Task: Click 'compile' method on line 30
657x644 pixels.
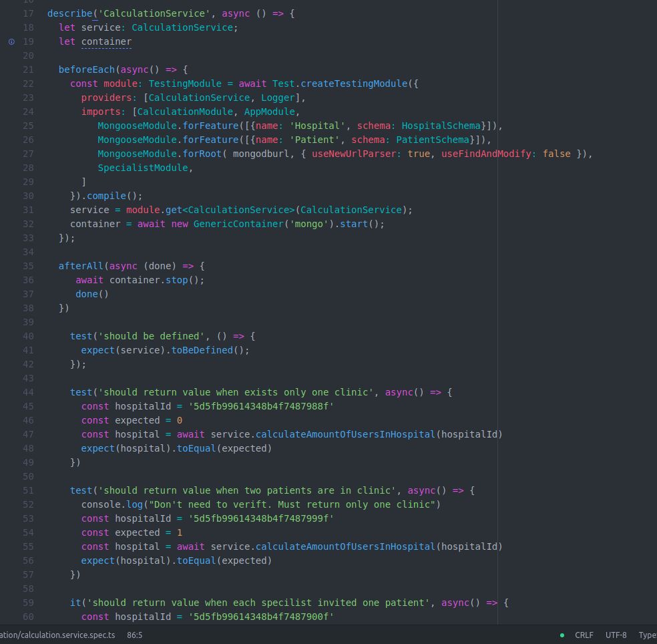Action: tap(106, 196)
